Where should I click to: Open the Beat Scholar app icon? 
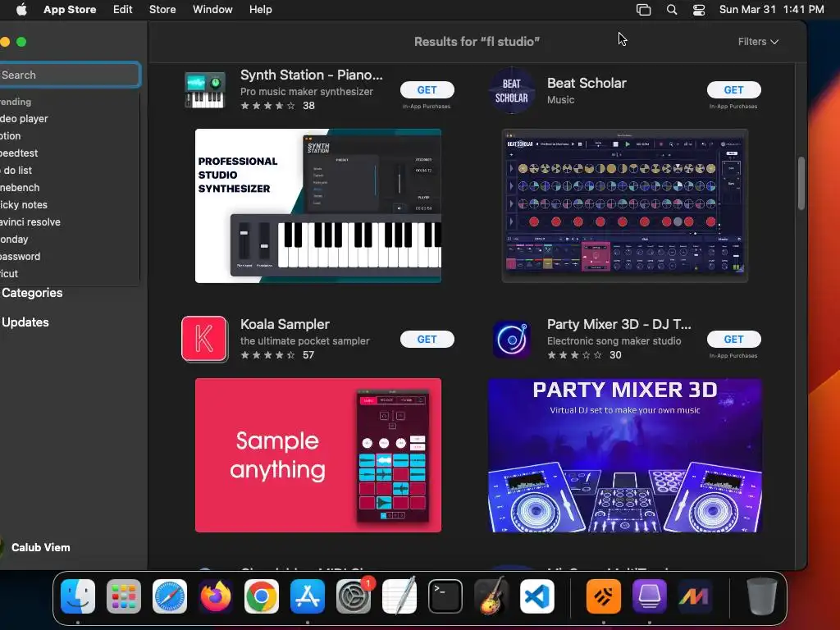[512, 90]
